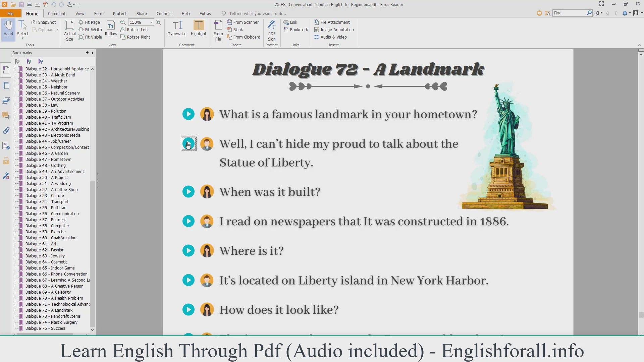Play audio for "Where is it?"
The width and height of the screenshot is (644, 362).
coord(189,251)
